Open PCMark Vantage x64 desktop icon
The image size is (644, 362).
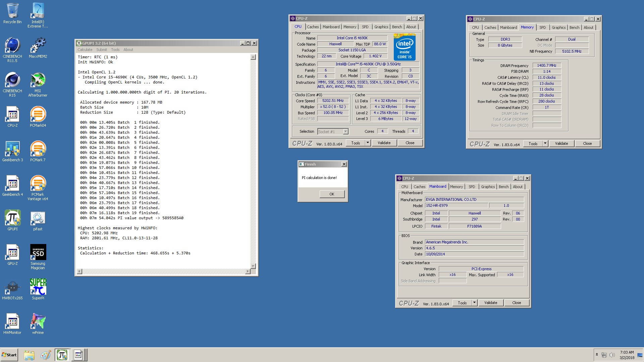point(38,188)
